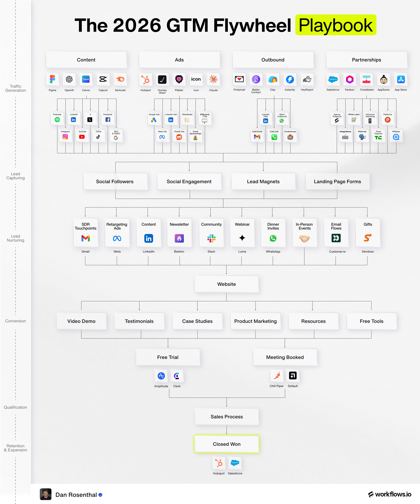Image resolution: width=420 pixels, height=504 pixels.
Task: Click the Community Slack icon
Action: coord(211,238)
